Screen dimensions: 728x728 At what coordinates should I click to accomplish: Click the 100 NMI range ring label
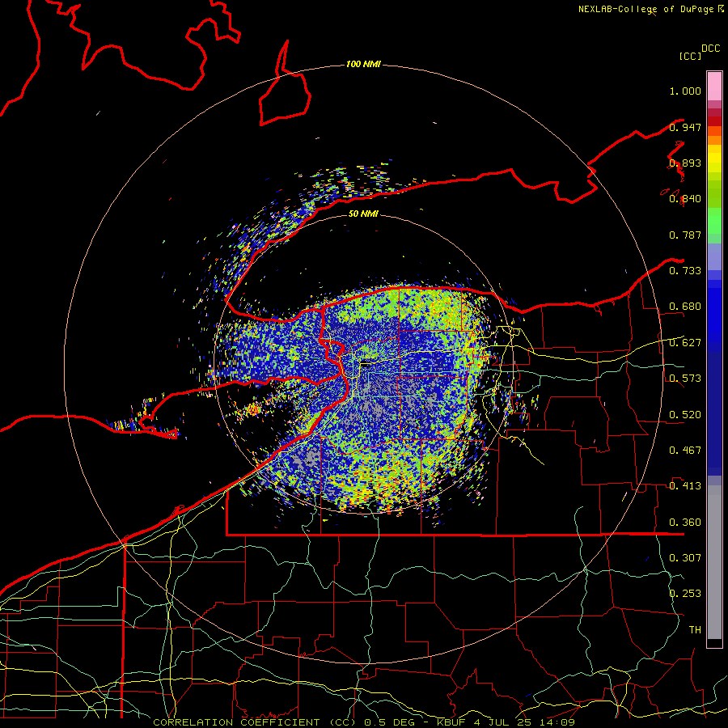click(363, 64)
